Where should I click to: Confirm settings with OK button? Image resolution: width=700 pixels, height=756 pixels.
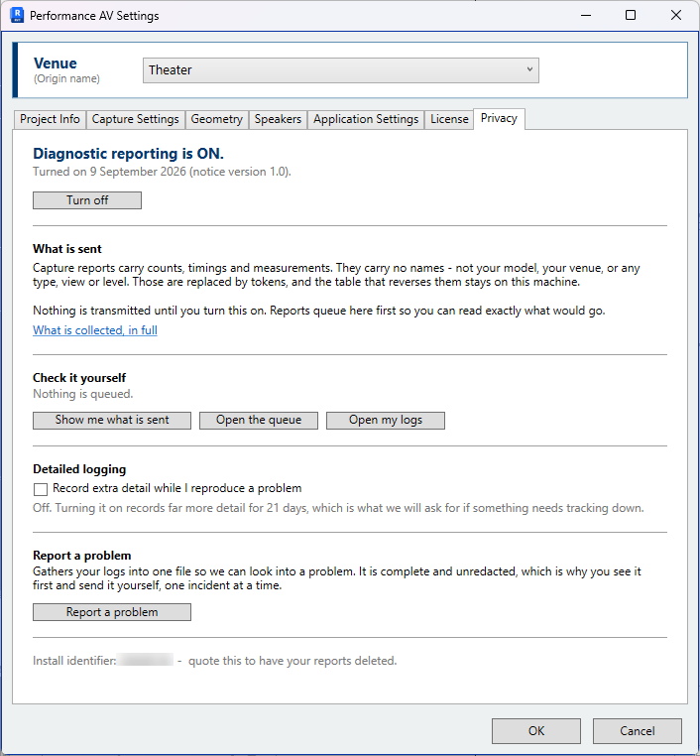click(536, 731)
